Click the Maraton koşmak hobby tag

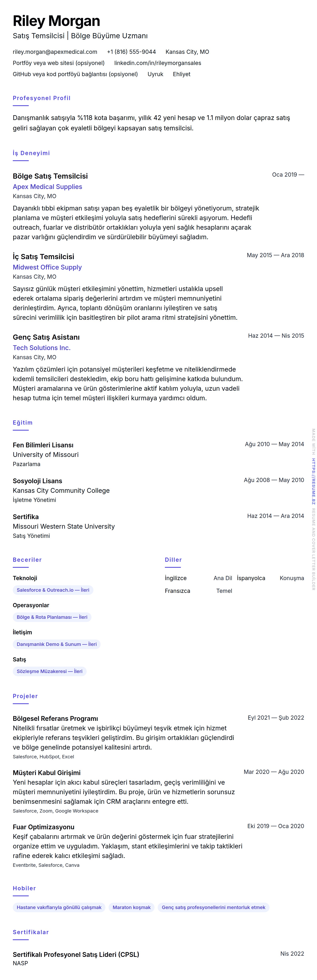(131, 907)
